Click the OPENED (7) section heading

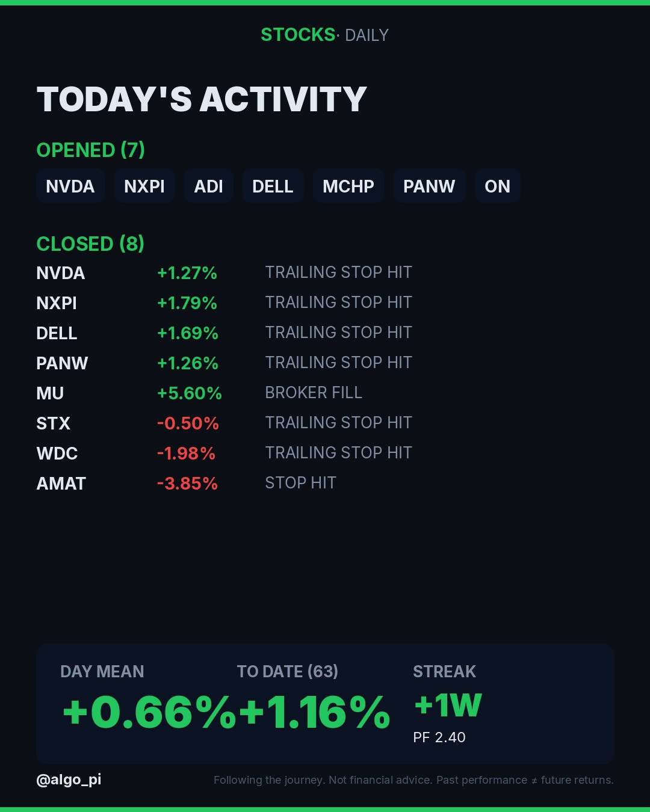coord(91,150)
